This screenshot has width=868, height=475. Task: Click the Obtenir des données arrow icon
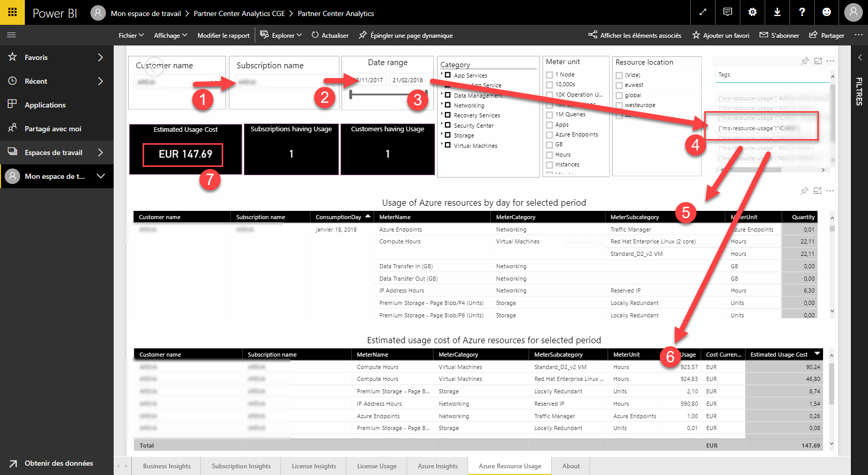[13, 464]
